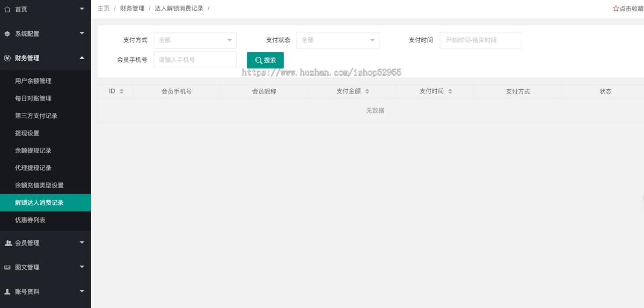644x308 pixels.
Task: Click the star icon beside 点击收藏
Action: [616, 9]
